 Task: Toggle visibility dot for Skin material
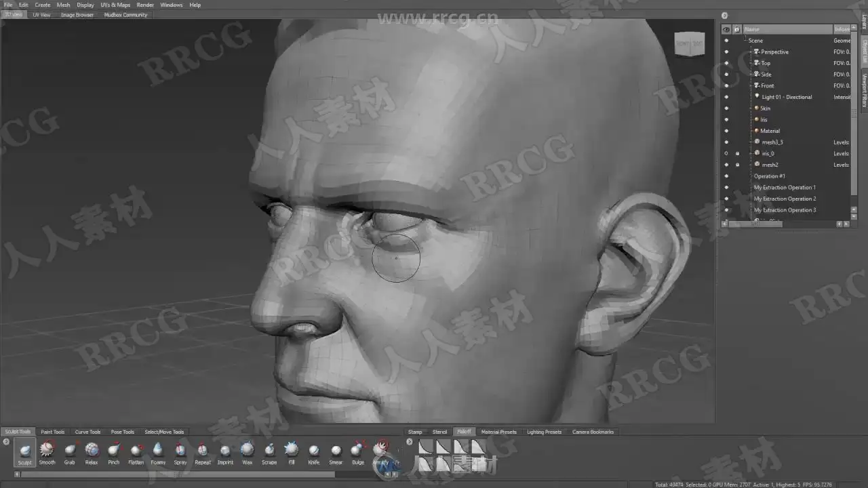click(x=726, y=108)
